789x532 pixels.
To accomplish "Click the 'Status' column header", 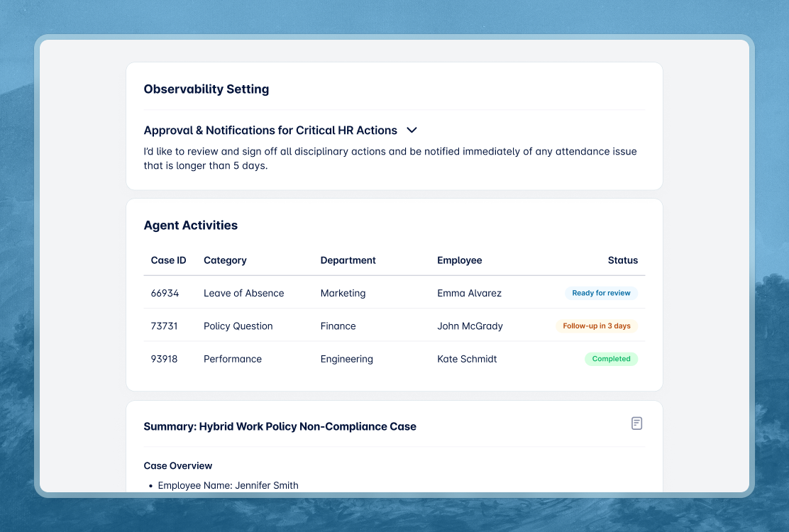I will (x=622, y=260).
